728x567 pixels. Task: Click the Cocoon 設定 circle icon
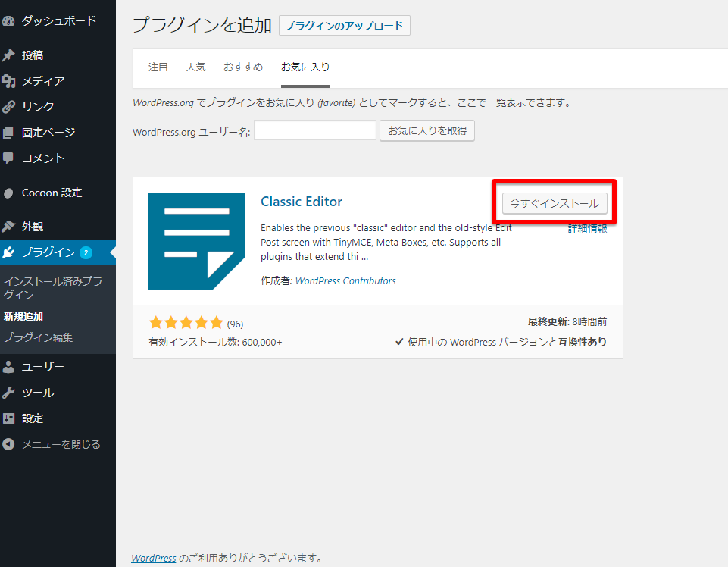[x=8, y=193]
